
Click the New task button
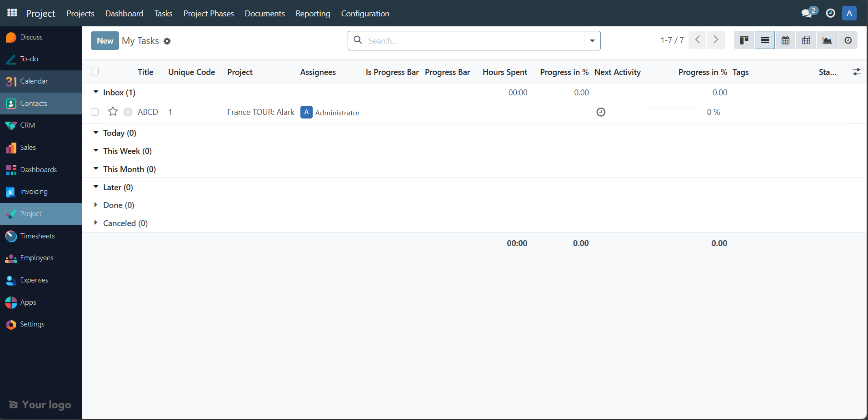click(105, 40)
